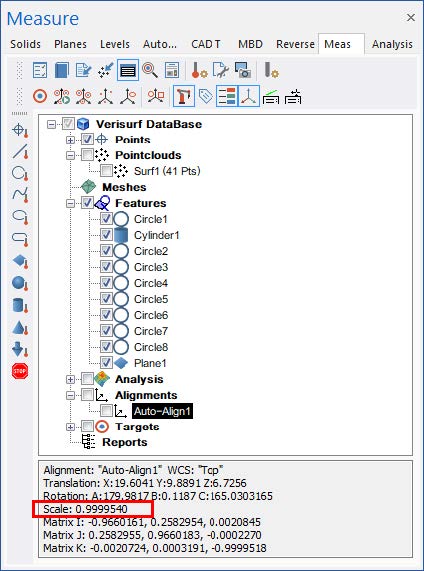
Task: Expand the Points tree node
Action: (x=70, y=139)
